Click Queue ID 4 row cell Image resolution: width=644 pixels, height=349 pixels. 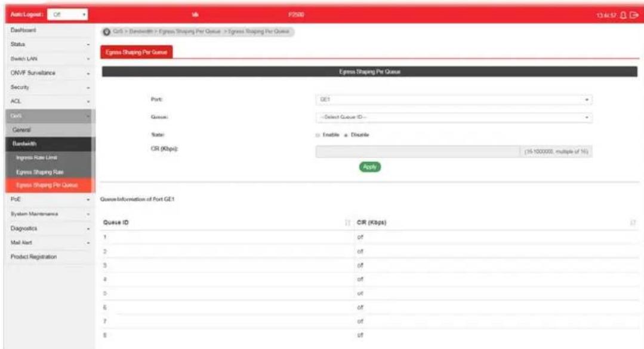pos(228,279)
